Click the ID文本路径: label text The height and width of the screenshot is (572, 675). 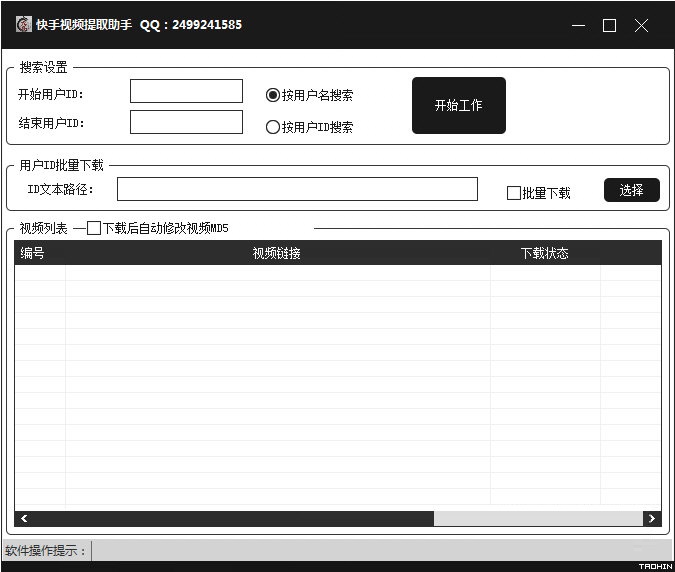(x=61, y=189)
